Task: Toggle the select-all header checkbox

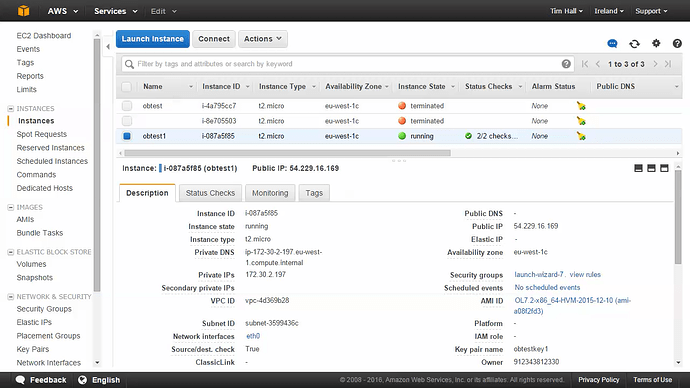Action: pos(127,87)
